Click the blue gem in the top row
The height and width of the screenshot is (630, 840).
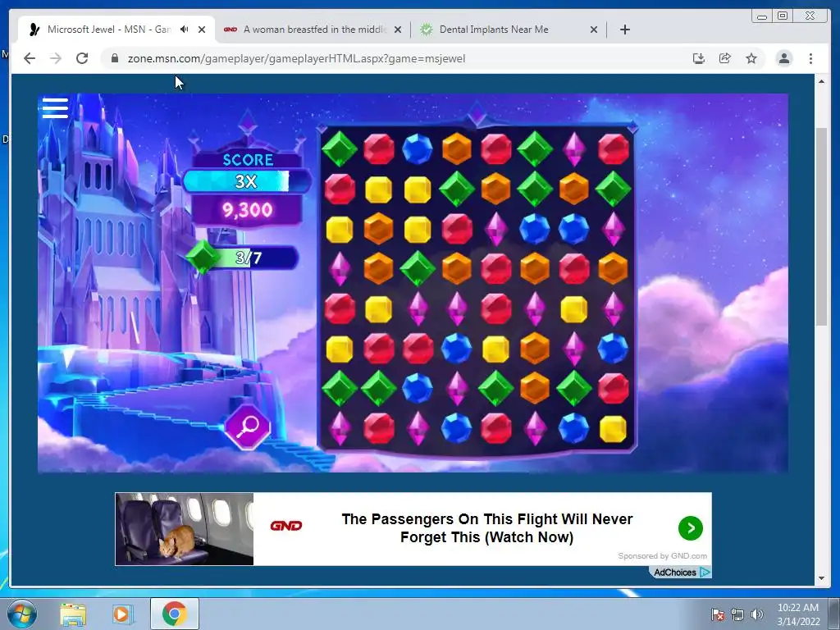(418, 148)
